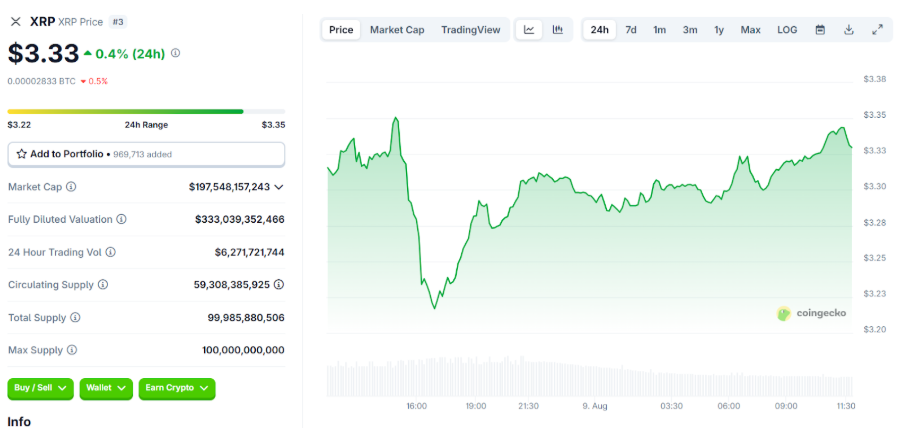Click info icon next to Market Cap

71,187
